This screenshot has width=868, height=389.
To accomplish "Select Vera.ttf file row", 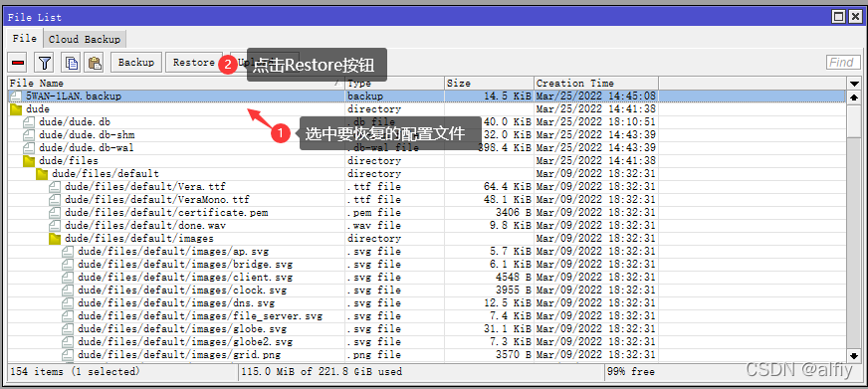I will [427, 187].
